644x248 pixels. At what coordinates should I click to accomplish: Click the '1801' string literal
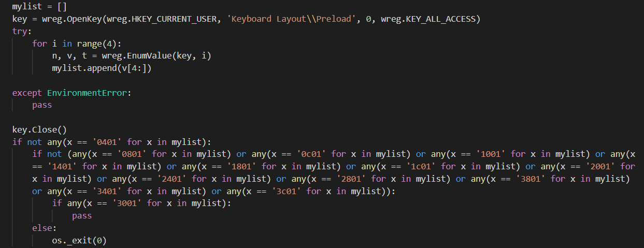[x=242, y=166]
